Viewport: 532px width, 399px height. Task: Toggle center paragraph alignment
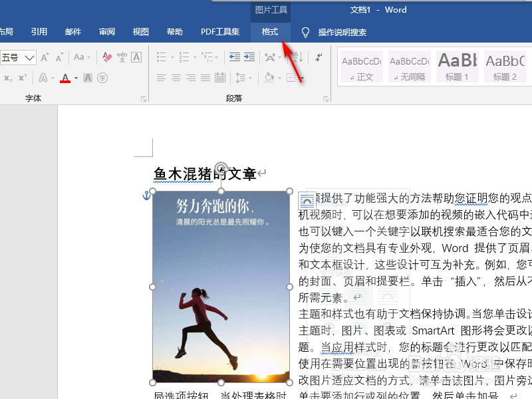click(x=176, y=77)
